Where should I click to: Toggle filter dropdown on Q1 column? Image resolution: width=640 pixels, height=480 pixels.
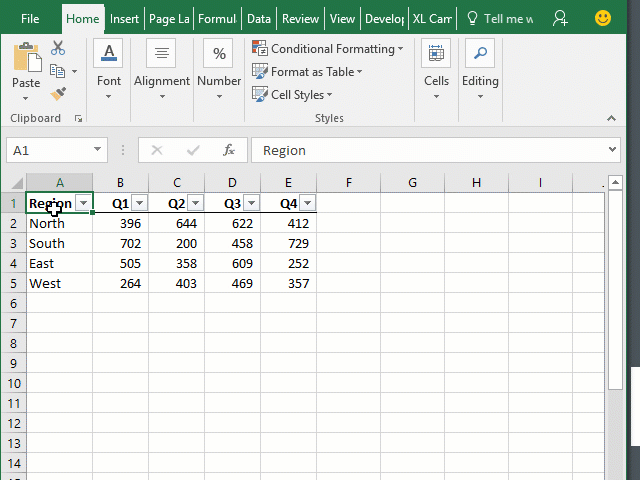(139, 203)
